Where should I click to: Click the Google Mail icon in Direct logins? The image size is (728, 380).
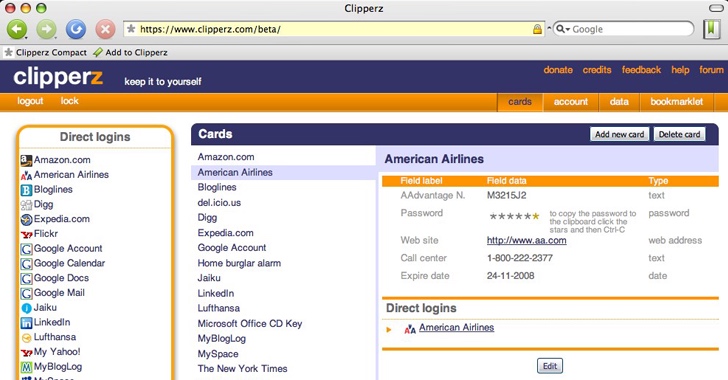tap(26, 293)
